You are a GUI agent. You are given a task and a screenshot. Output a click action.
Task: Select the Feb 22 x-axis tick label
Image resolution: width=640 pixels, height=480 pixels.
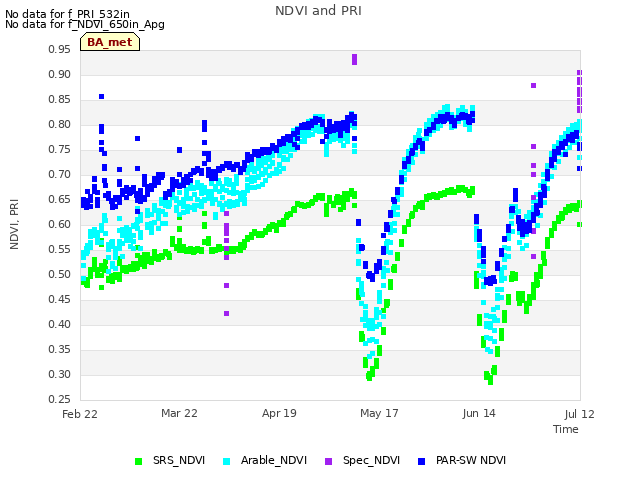[x=80, y=414]
